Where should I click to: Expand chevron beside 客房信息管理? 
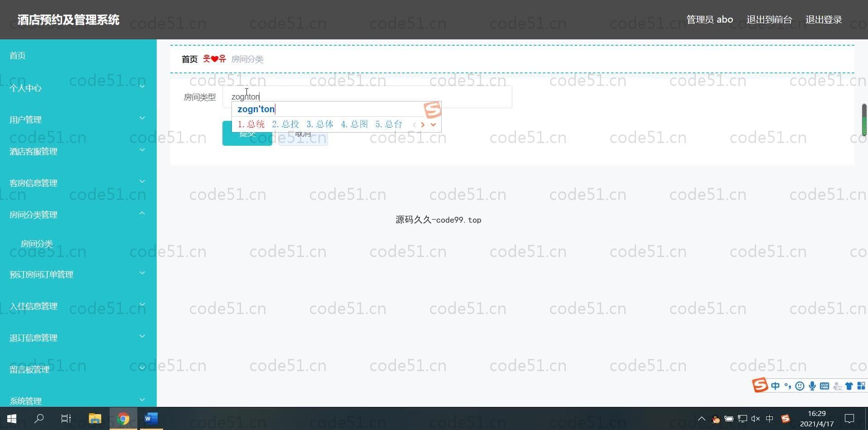(x=142, y=182)
